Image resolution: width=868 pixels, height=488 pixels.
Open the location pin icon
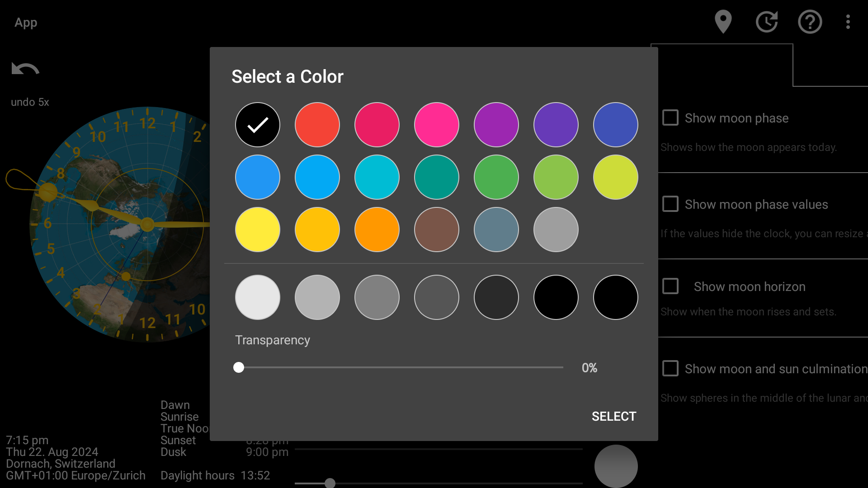click(723, 21)
